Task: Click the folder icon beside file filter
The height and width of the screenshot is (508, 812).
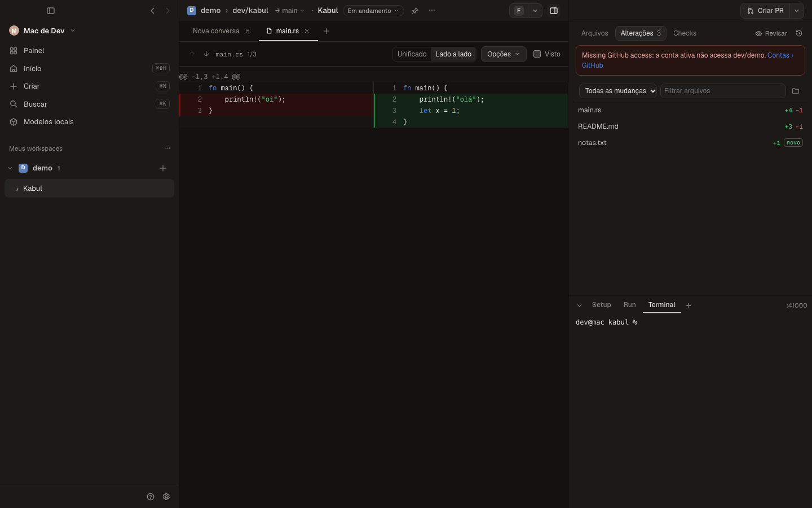Action: 796,91
